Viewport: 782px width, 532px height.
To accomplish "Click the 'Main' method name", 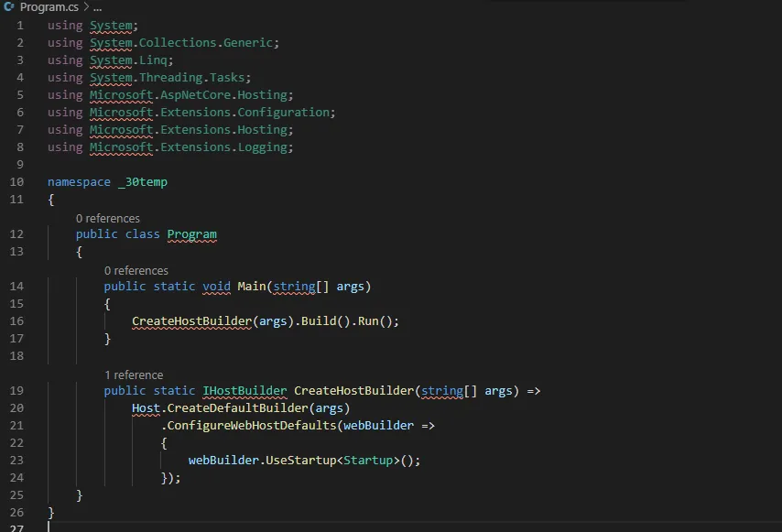I will point(252,287).
